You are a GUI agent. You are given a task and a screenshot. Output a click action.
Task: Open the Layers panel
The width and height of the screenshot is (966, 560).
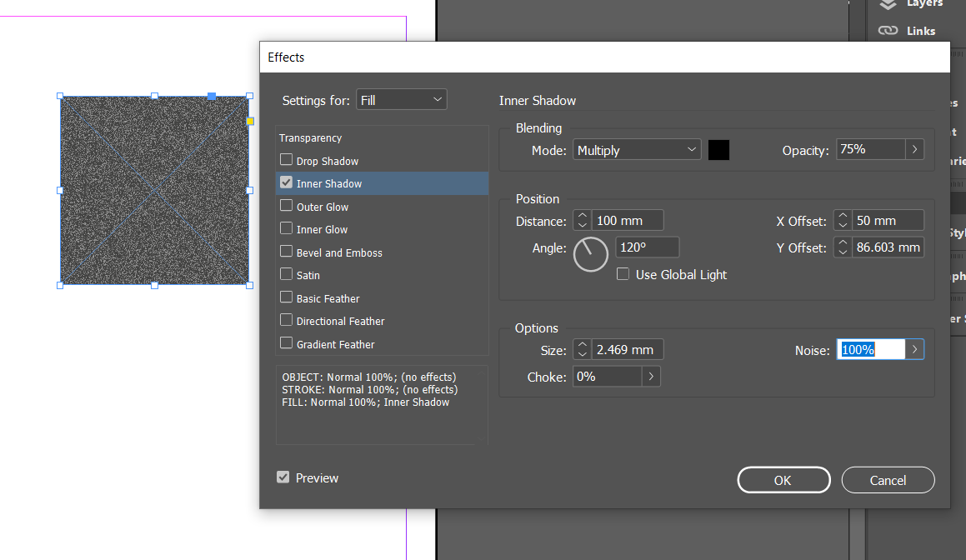click(918, 3)
